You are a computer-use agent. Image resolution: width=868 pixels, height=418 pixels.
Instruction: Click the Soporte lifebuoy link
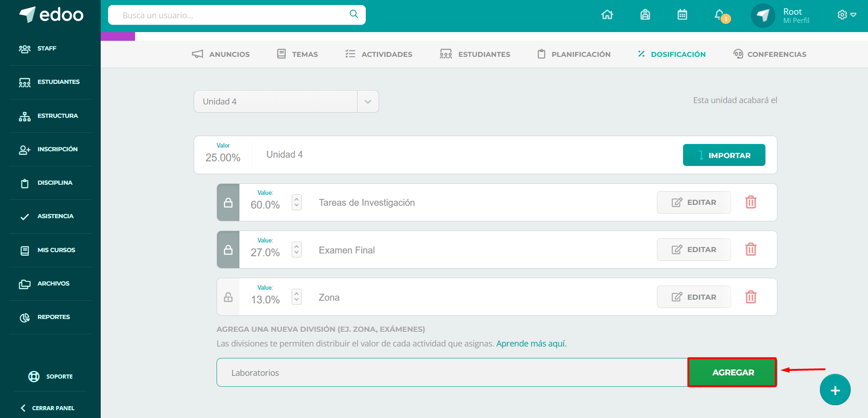[50, 376]
